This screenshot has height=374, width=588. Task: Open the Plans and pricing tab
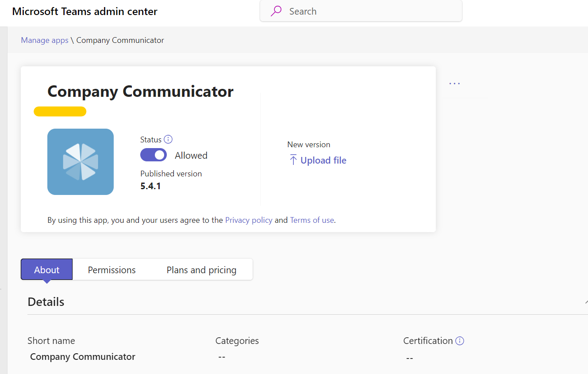(201, 269)
